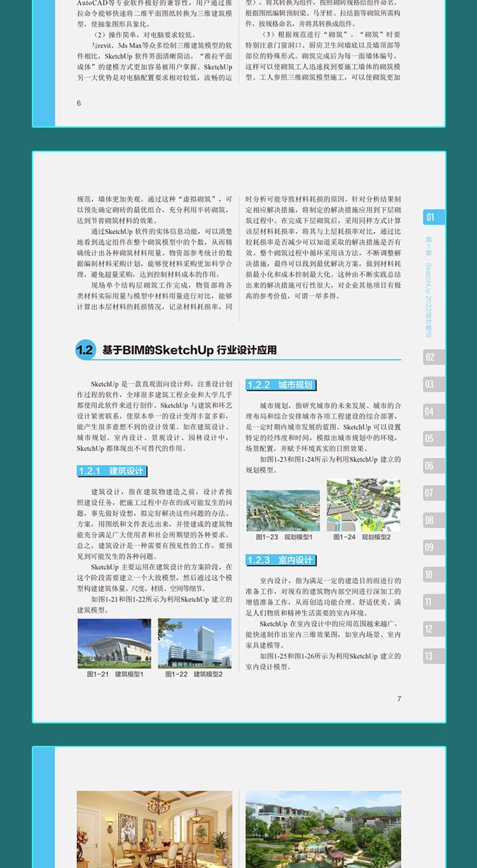Click the page number 7

(x=399, y=699)
